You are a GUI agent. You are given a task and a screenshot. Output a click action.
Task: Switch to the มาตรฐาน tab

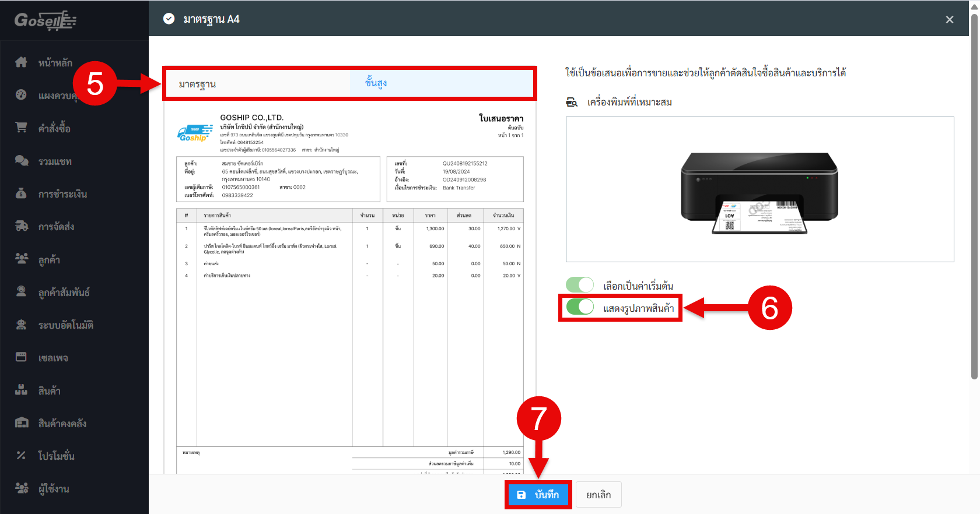click(257, 84)
